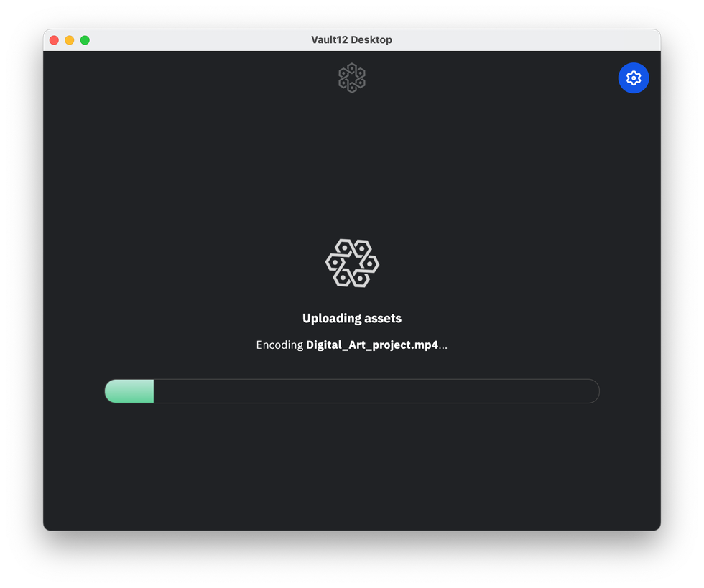
Task: Click the small Vault12 logo in header
Action: click(x=351, y=78)
